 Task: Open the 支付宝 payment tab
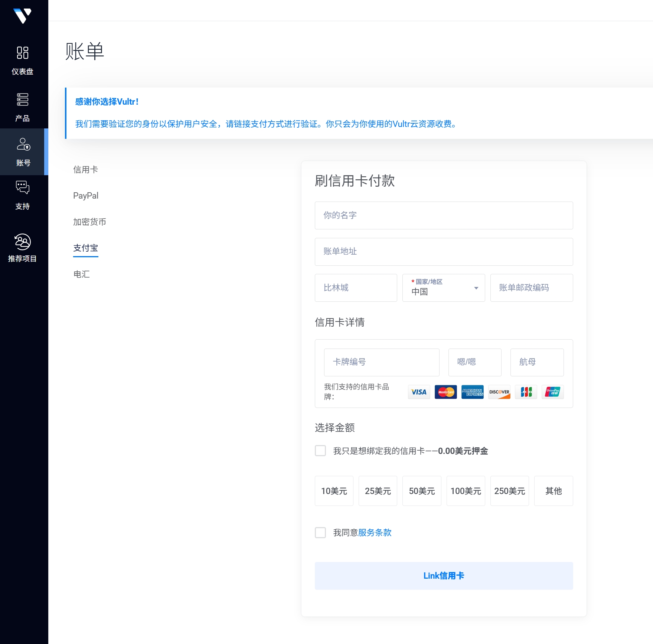(86, 248)
